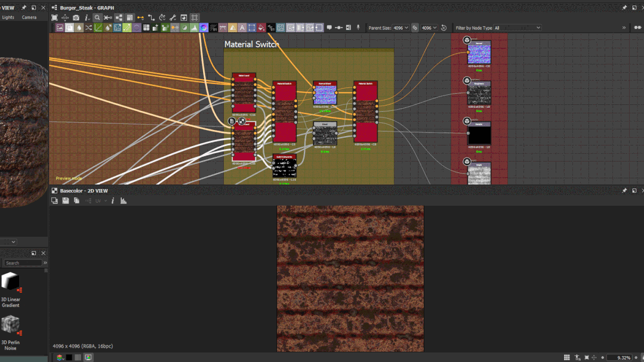Select the Burger_Steak - GRAPH panel title
This screenshot has height=362, width=644.
point(87,8)
